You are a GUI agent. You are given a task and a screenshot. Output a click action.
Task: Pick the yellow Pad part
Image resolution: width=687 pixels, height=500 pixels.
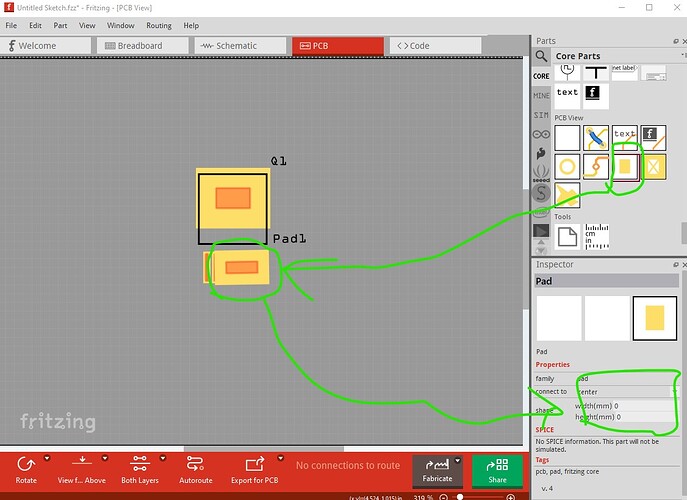pos(625,167)
